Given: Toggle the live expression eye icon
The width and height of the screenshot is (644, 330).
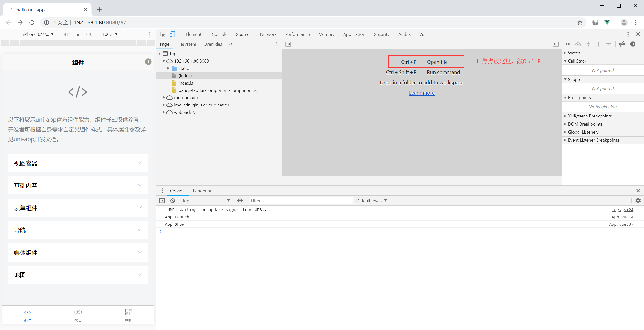Looking at the screenshot, I should point(240,201).
